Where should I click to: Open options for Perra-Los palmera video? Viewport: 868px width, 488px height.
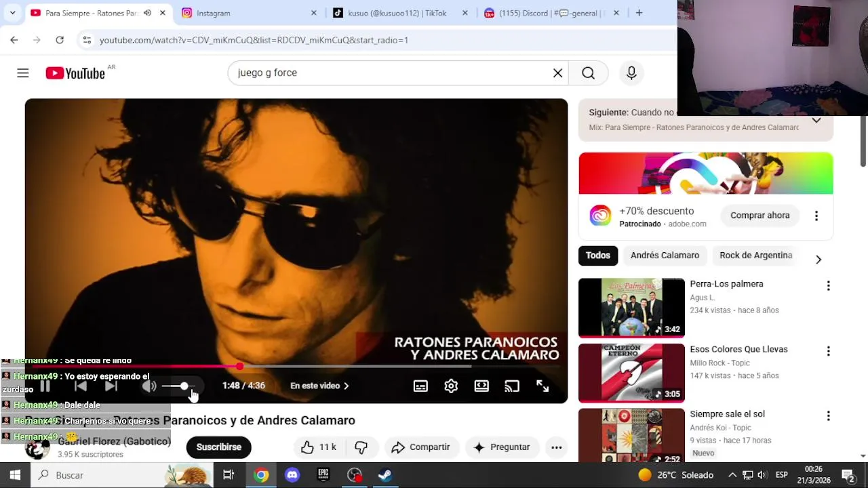[x=828, y=286]
